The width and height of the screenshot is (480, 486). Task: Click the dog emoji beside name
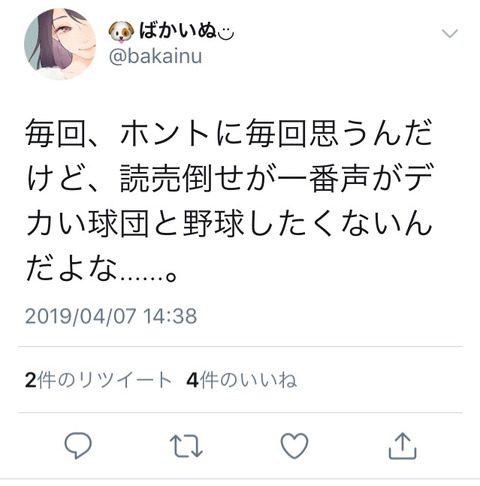click(121, 32)
